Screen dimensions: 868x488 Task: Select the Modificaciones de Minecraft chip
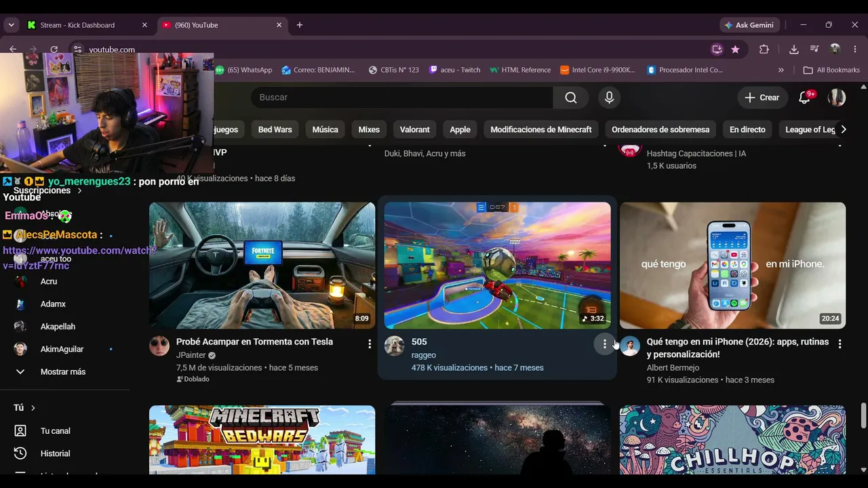[541, 129]
